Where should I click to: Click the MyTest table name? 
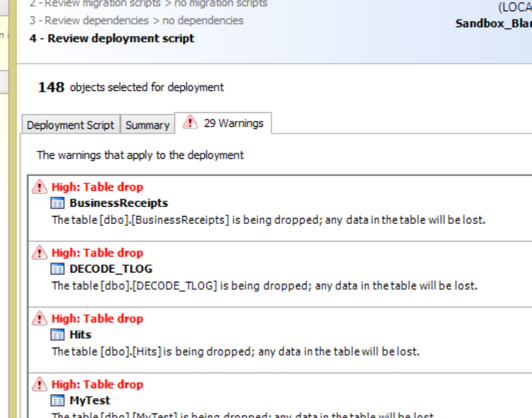pyautogui.click(x=90, y=401)
